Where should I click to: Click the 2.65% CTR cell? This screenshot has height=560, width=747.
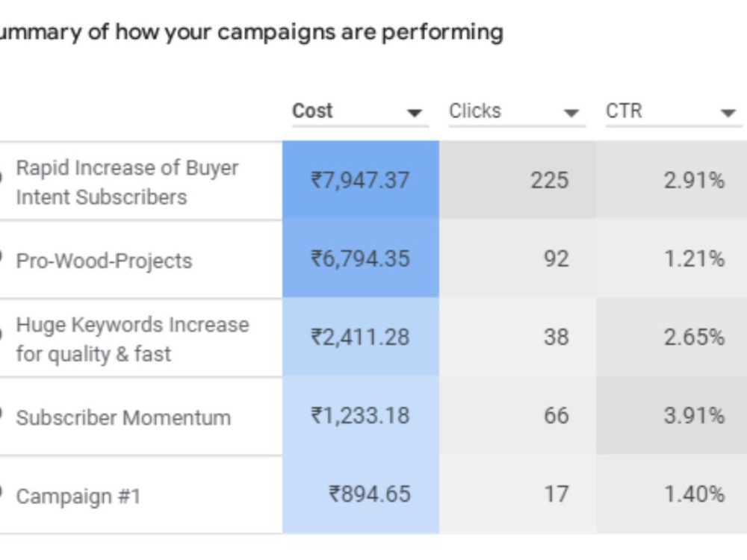(672, 337)
